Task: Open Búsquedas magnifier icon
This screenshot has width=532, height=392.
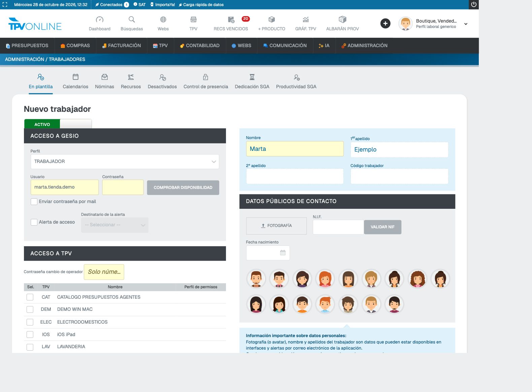Action: [132, 20]
